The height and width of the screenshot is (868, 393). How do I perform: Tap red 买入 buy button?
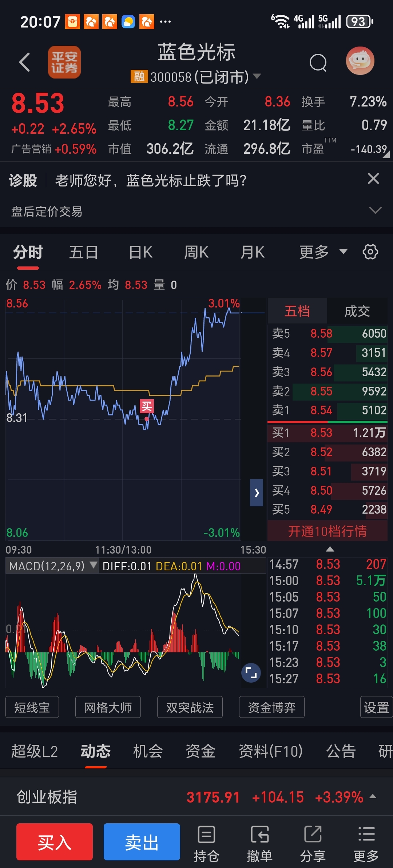point(55,842)
